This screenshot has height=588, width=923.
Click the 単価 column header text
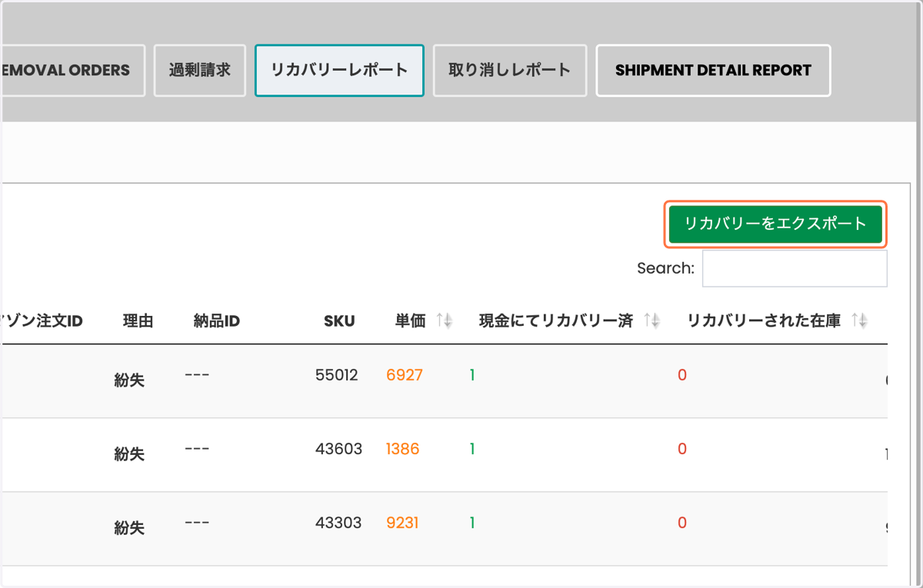(x=411, y=321)
